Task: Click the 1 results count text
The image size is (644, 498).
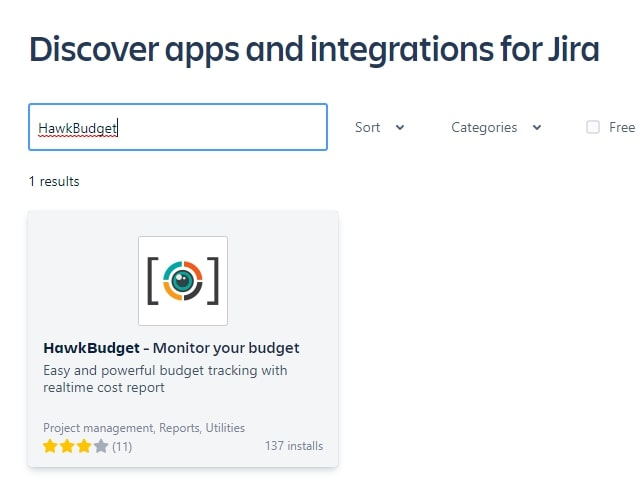Action: pyautogui.click(x=54, y=181)
